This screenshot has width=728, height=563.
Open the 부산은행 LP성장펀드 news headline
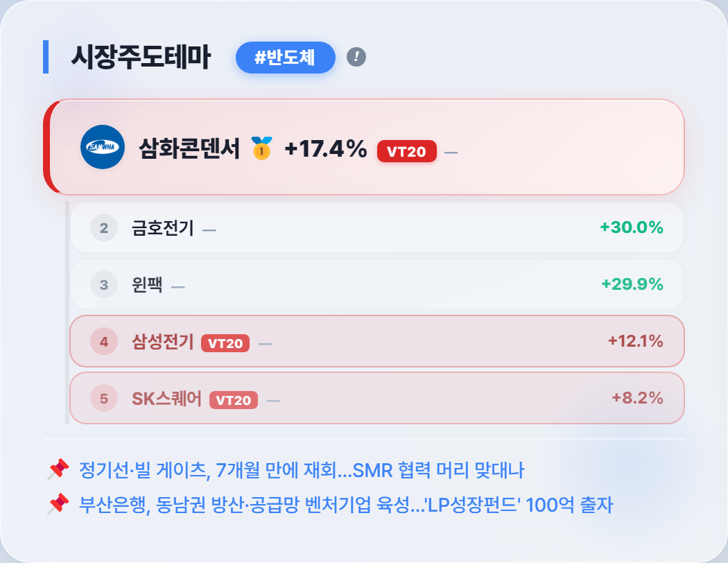coord(346,505)
